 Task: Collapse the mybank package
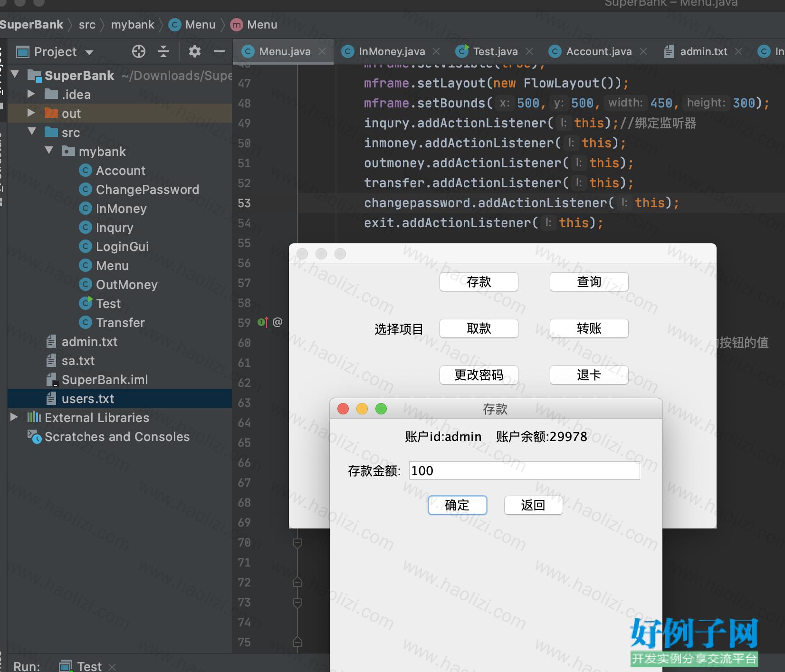click(x=49, y=151)
